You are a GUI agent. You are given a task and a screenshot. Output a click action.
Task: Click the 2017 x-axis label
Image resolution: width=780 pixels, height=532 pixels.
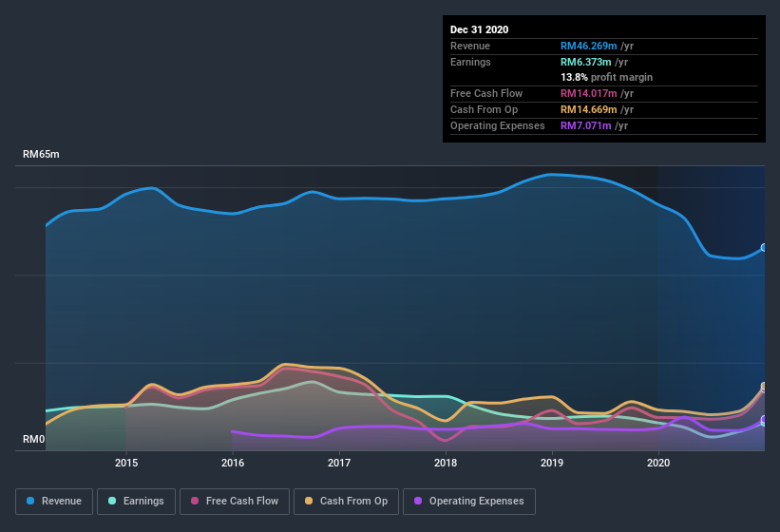click(x=339, y=463)
